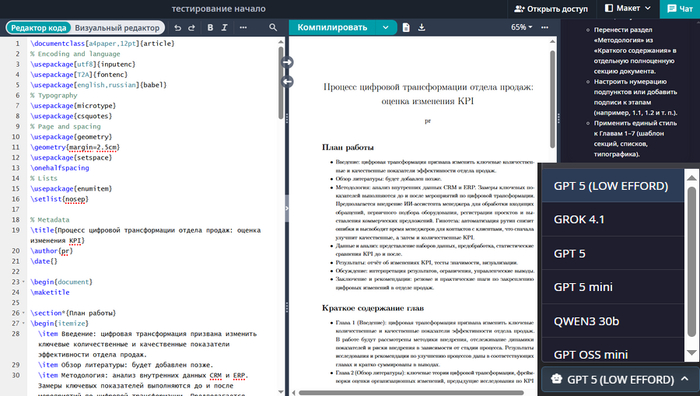Viewport: 700px width, 396px height.
Task: Download the compiled PDF
Action: click(421, 28)
